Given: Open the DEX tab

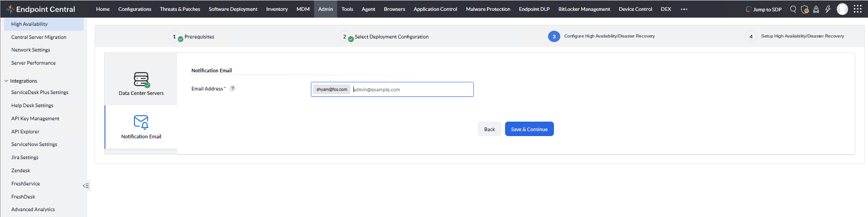Looking at the screenshot, I should (x=666, y=9).
